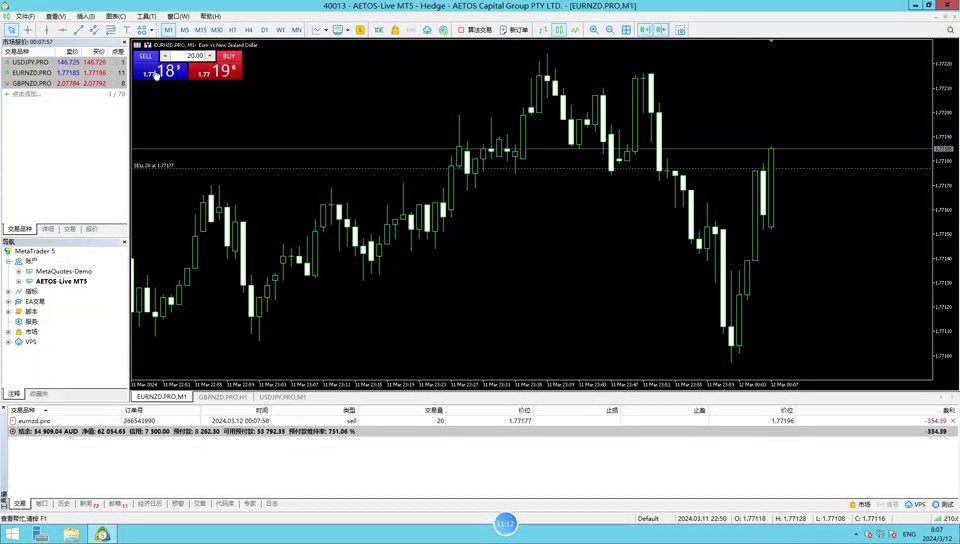Expand the 账户 accounts tree node

click(x=9, y=261)
